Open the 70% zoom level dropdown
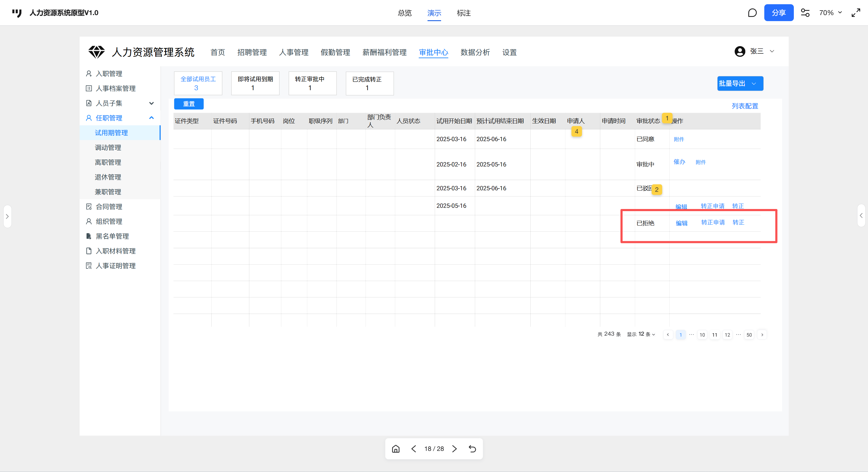The width and height of the screenshot is (868, 472). [x=831, y=13]
